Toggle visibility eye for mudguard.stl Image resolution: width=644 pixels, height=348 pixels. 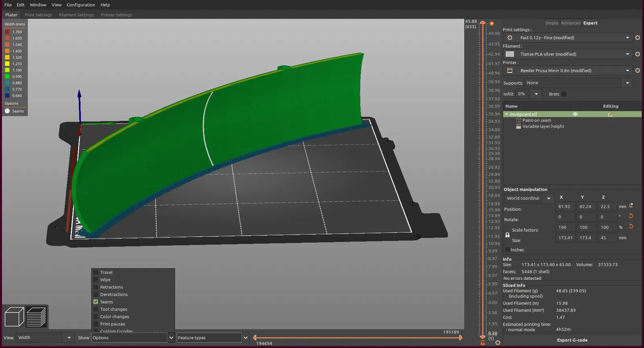tap(575, 114)
